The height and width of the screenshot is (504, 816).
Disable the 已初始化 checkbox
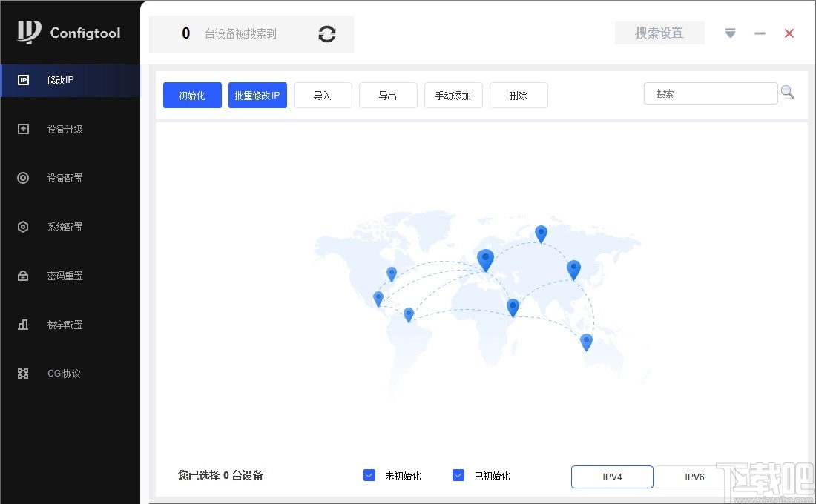(x=458, y=475)
